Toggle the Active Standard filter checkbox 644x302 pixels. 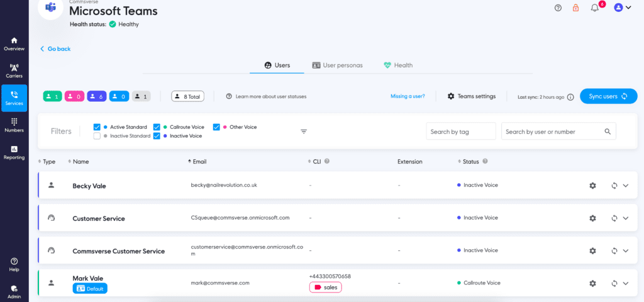97,127
